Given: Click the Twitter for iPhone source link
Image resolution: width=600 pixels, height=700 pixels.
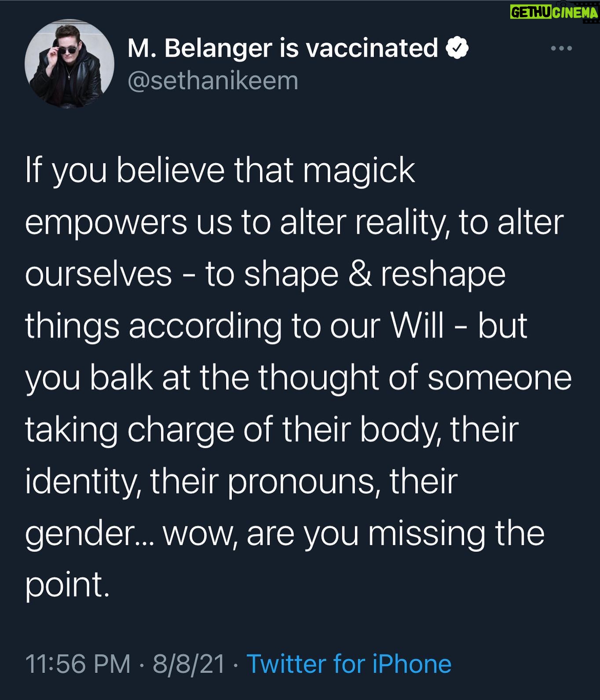Looking at the screenshot, I should [349, 664].
